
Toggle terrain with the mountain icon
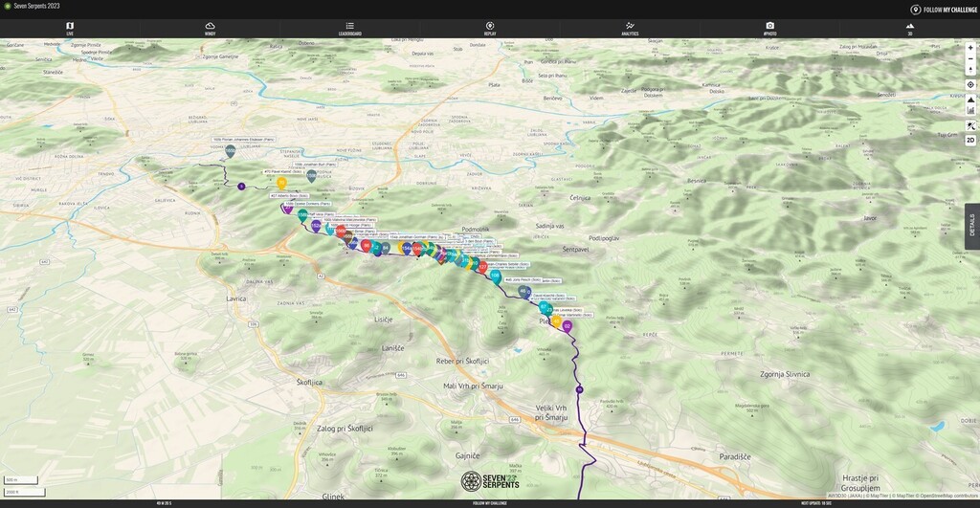pos(970,99)
